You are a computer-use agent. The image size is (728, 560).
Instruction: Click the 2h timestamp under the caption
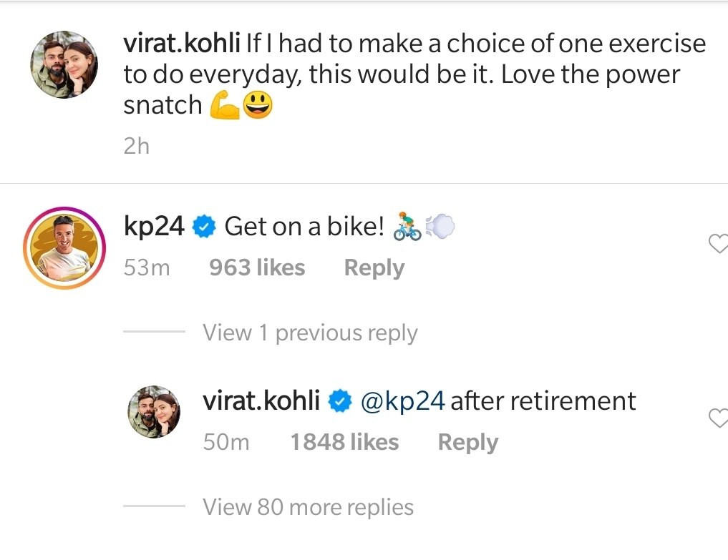pyautogui.click(x=136, y=146)
